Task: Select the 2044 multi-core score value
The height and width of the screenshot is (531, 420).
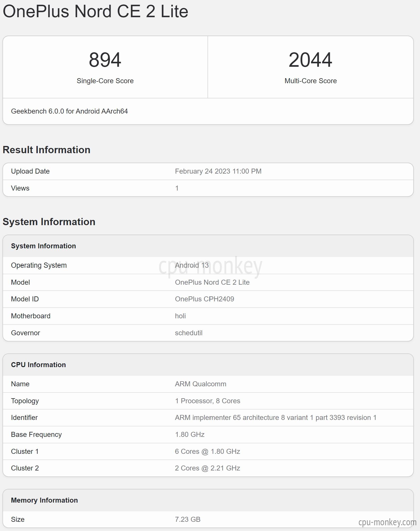Action: point(310,60)
